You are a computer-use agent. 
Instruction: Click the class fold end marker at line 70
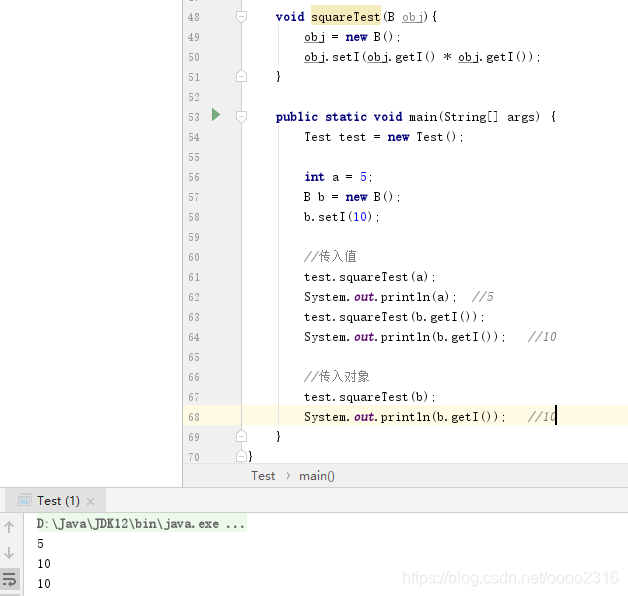pyautogui.click(x=241, y=456)
